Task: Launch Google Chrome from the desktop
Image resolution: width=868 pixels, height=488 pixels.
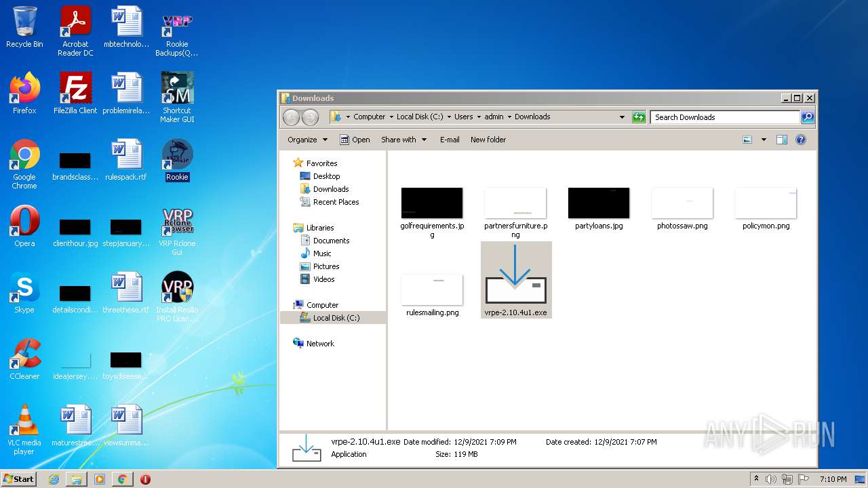Action: [24, 164]
